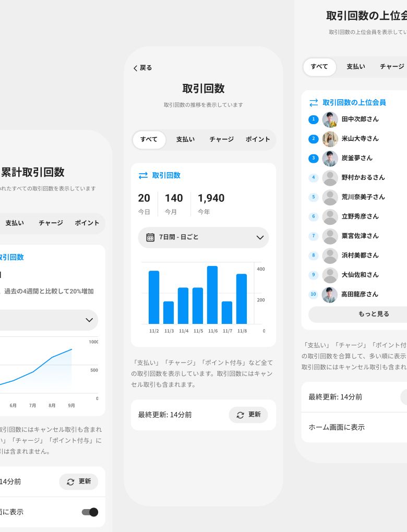Click 過去の4週間と比較して20%増加 text
407x532 pixels.
coord(49,292)
